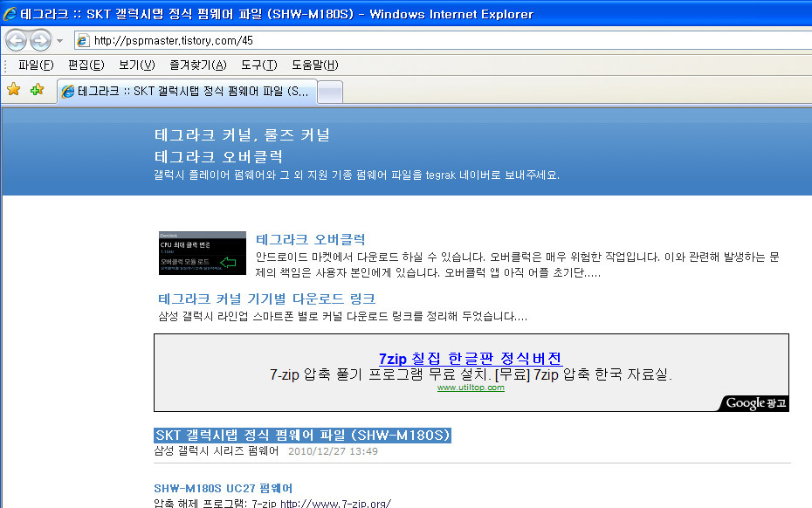Open post title SKT 갤럭시탭 정식 펌웨어 파일

302,435
